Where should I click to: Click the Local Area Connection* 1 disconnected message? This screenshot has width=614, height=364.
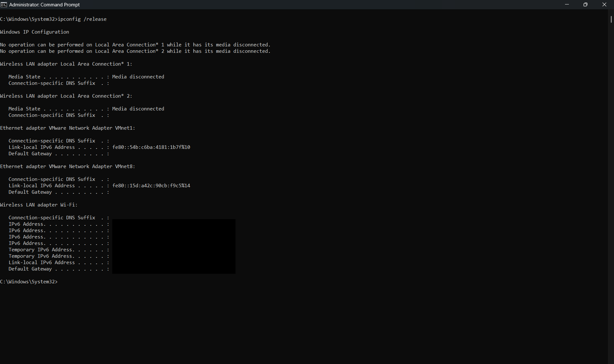135,45
